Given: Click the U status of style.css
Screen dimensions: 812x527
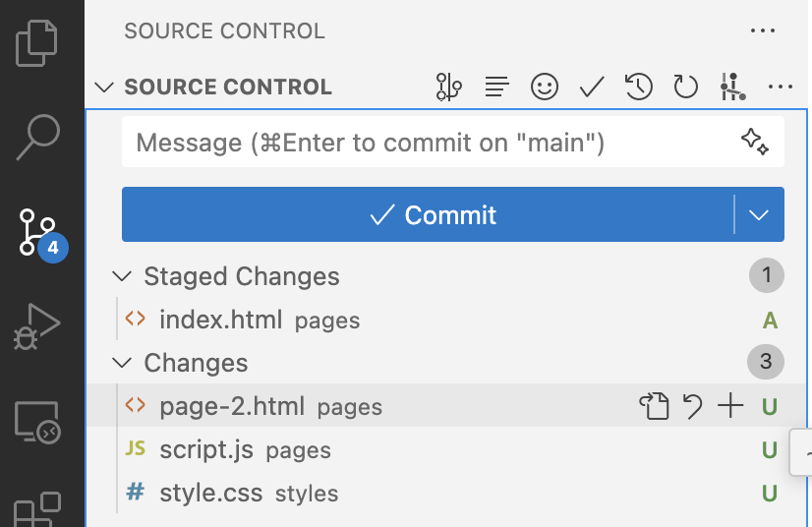Looking at the screenshot, I should tap(770, 494).
